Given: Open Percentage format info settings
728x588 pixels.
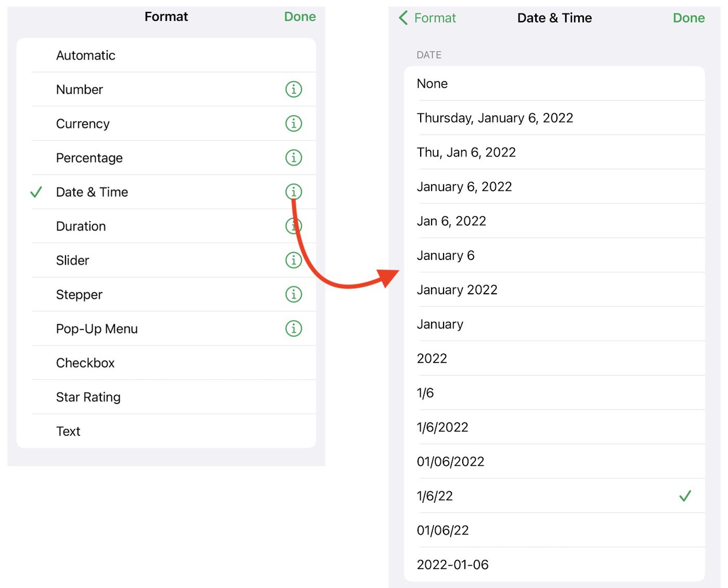Looking at the screenshot, I should [x=293, y=158].
